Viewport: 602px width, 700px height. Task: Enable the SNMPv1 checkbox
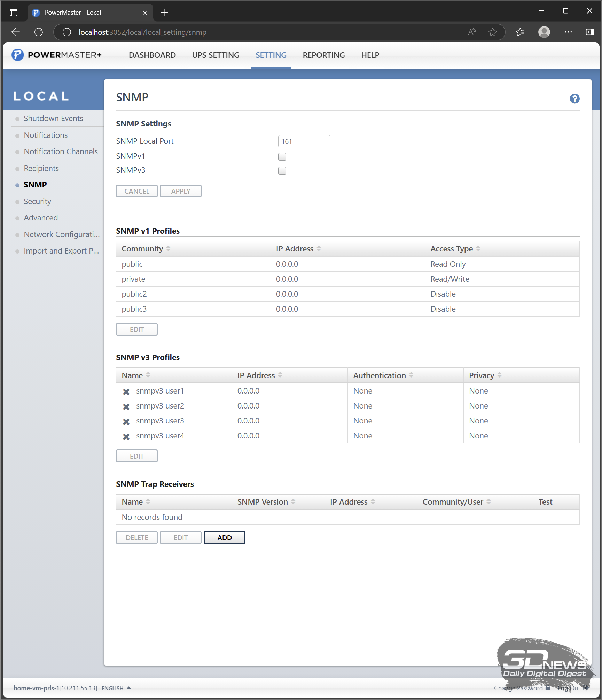point(282,157)
